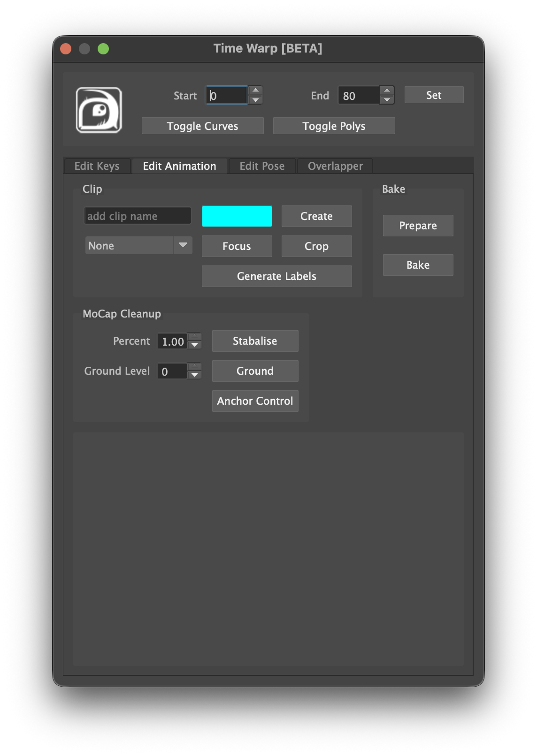Click the Prepare button in Bake

click(418, 226)
